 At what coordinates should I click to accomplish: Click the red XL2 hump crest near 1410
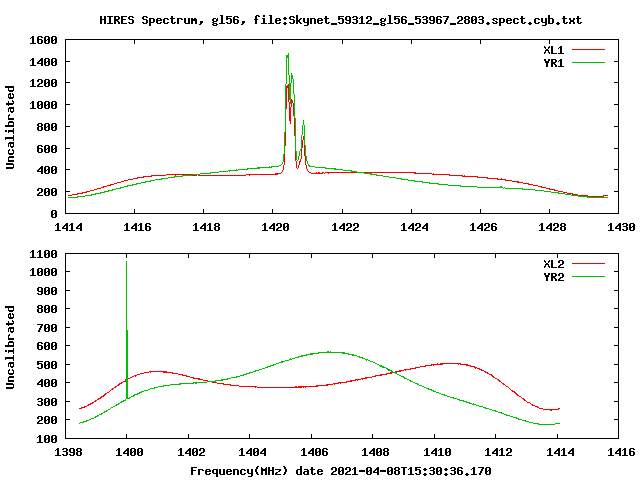(451, 363)
